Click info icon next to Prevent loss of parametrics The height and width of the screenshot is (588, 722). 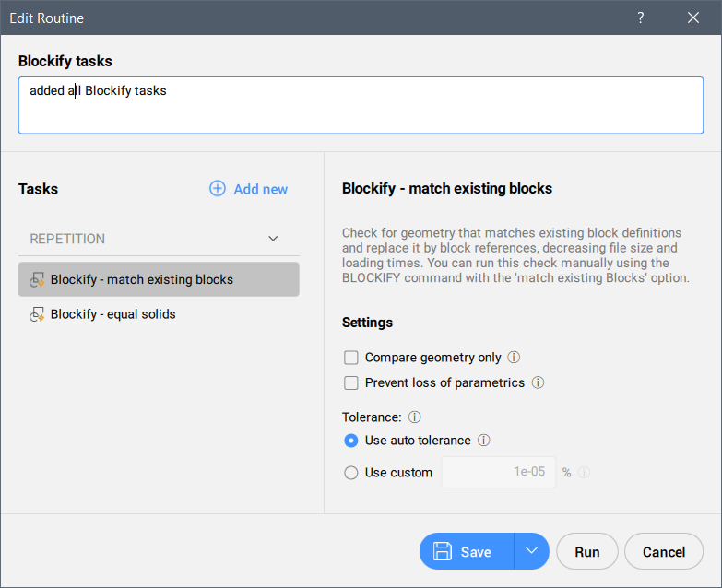538,382
